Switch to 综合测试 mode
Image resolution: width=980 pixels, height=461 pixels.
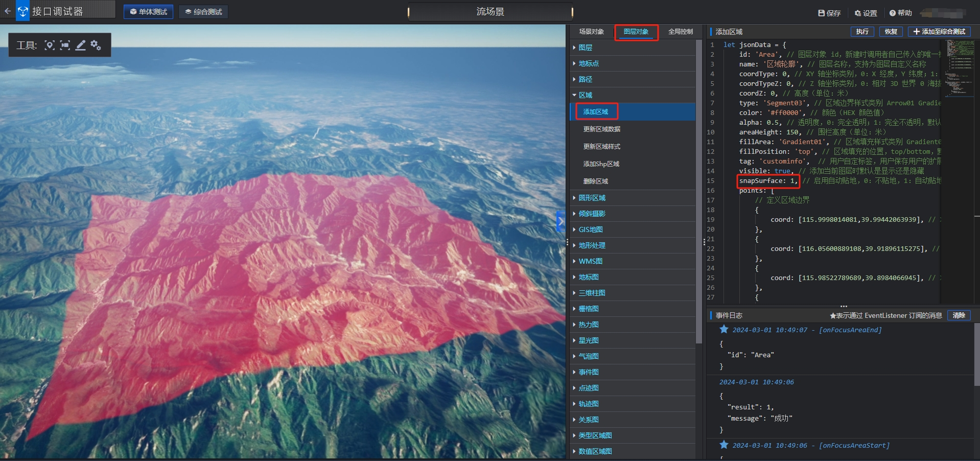[x=203, y=12]
